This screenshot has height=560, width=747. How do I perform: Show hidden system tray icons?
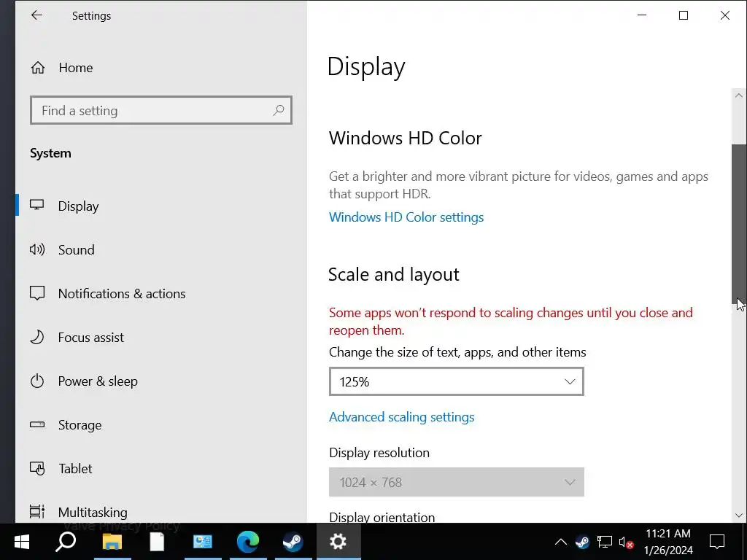[561, 542]
